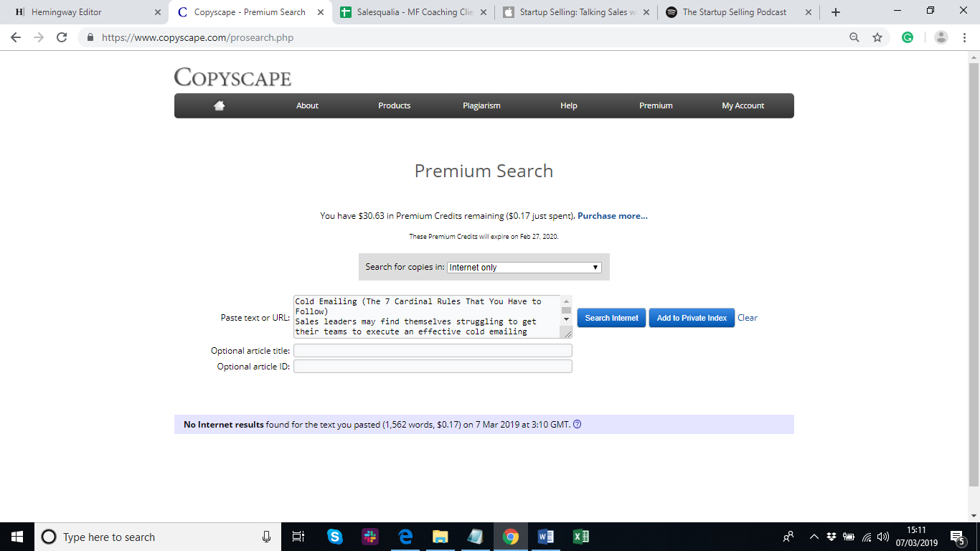Click the browser address bar URL
Image resolution: width=980 pixels, height=551 pixels.
[197, 37]
